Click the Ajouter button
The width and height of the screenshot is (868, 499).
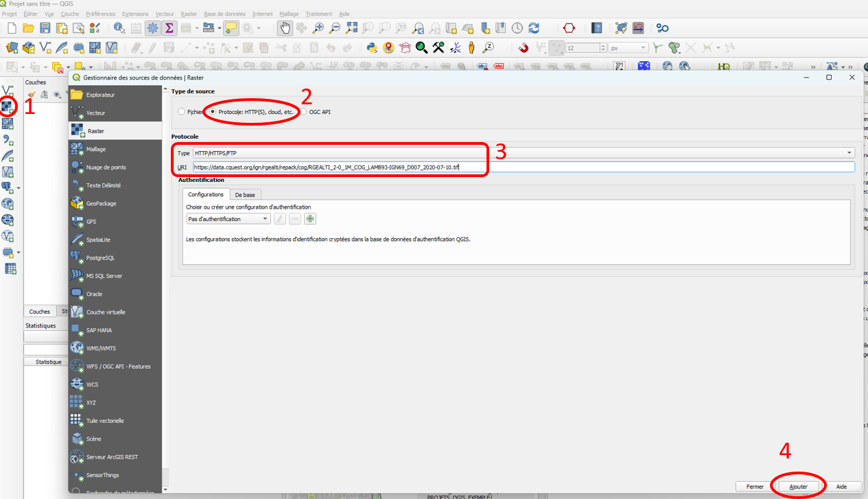click(798, 487)
